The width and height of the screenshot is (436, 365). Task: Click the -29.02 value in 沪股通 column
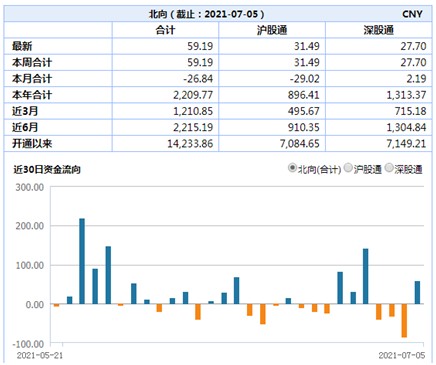305,79
